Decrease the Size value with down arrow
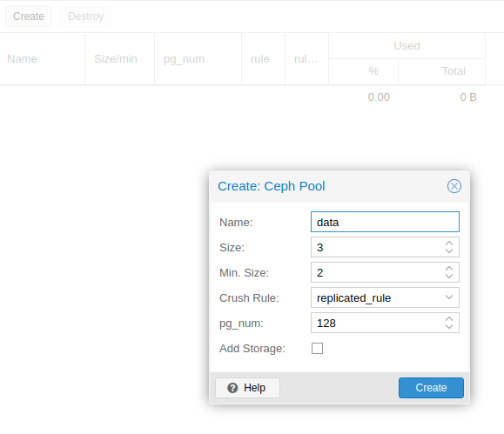This screenshot has height=434, width=504. [449, 250]
